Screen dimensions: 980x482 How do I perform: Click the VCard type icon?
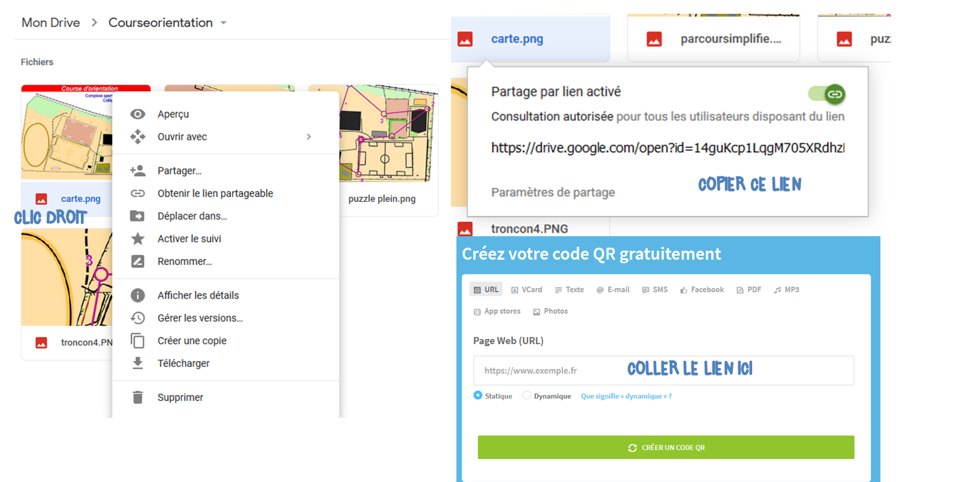coord(515,290)
